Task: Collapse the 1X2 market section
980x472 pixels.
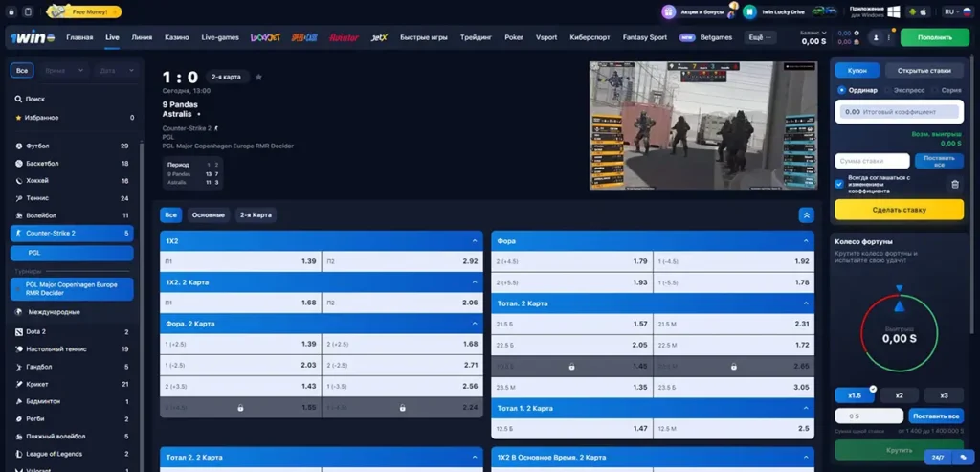Action: (475, 240)
